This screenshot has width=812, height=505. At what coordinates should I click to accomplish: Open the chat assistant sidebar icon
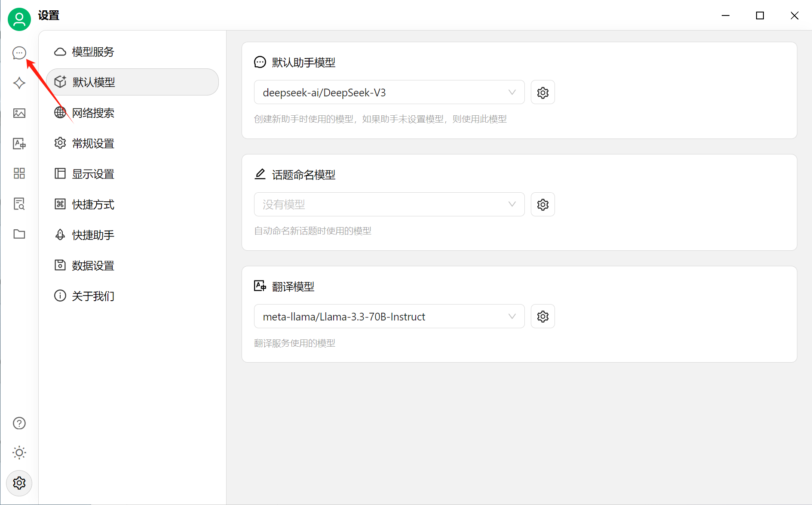point(19,53)
